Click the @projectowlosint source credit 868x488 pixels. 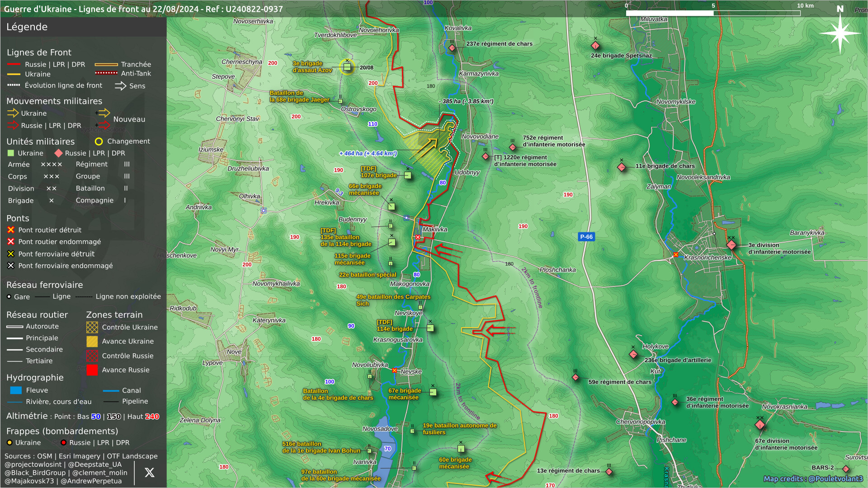[x=33, y=465]
